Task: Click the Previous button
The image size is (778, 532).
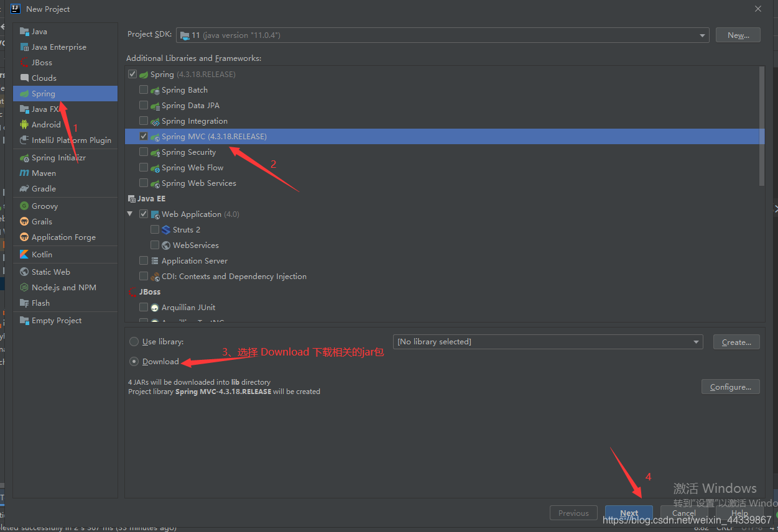Action: pyautogui.click(x=573, y=513)
